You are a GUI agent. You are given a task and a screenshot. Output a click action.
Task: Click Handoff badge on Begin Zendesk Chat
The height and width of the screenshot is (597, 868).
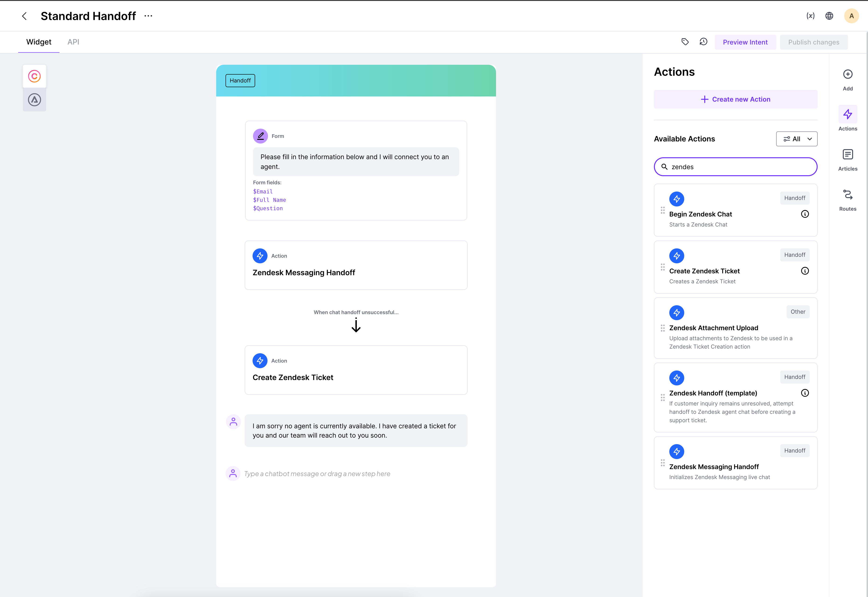click(795, 198)
